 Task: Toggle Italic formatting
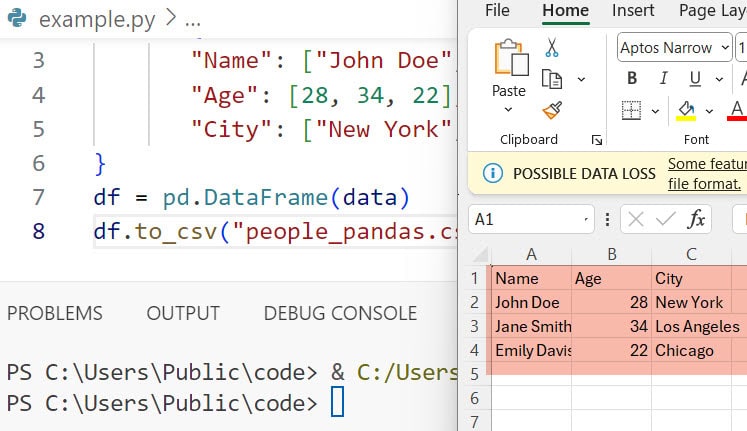[663, 78]
